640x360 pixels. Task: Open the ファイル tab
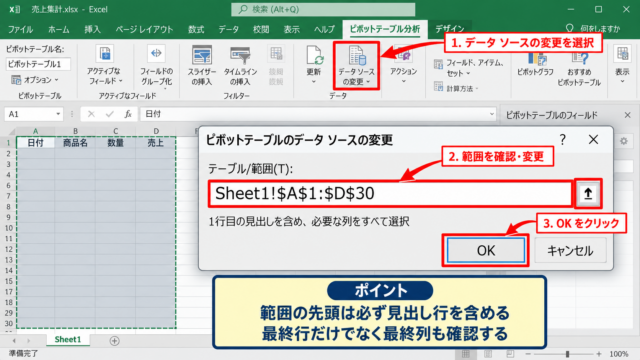[x=20, y=29]
